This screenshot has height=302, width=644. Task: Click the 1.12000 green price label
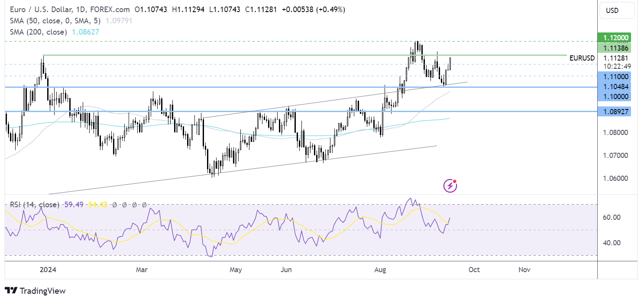click(614, 38)
